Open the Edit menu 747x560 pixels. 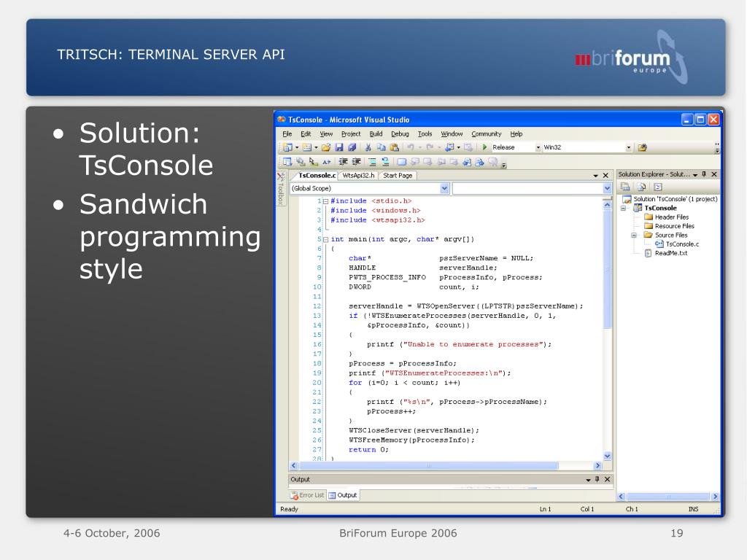click(306, 134)
